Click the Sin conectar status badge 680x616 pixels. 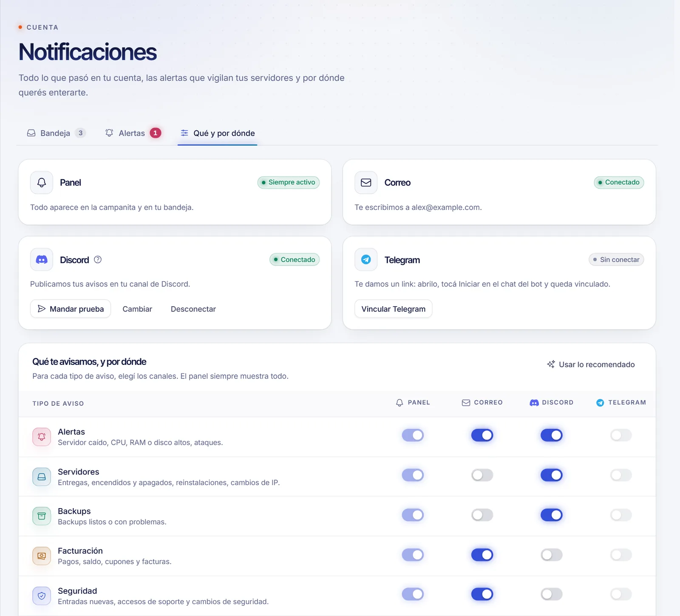point(616,260)
